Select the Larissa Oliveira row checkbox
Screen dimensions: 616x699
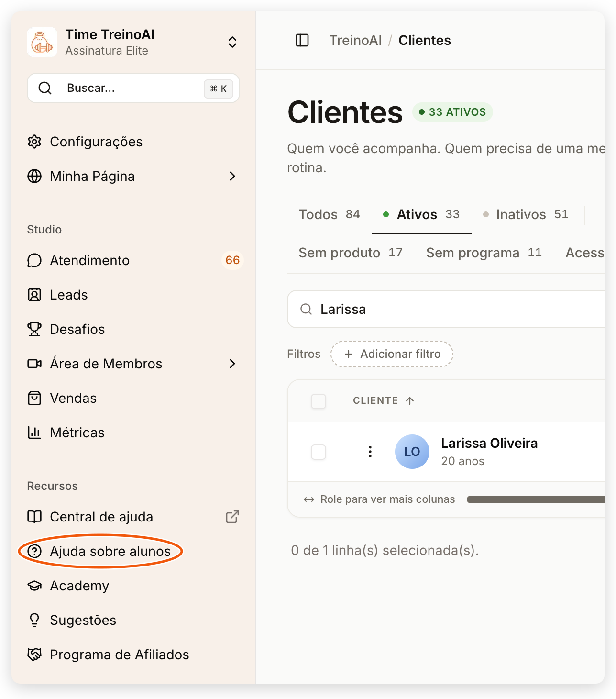click(319, 452)
